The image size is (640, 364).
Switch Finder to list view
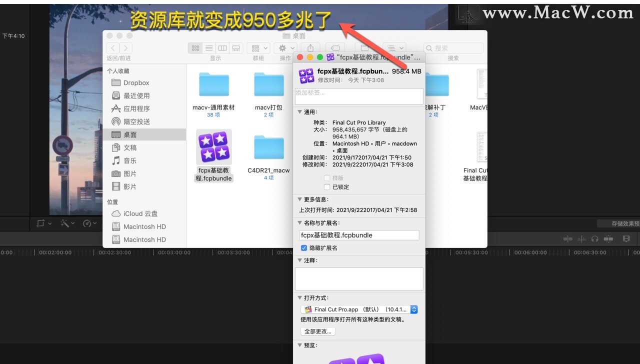208,48
